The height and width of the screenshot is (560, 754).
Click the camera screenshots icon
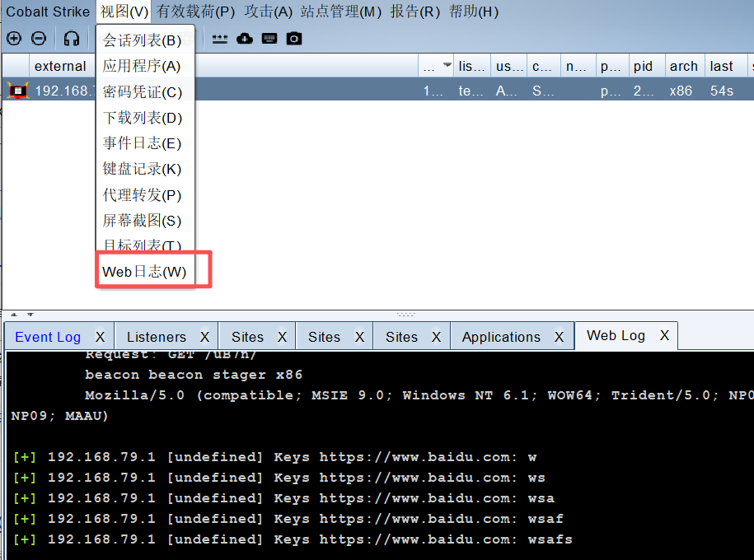point(294,39)
